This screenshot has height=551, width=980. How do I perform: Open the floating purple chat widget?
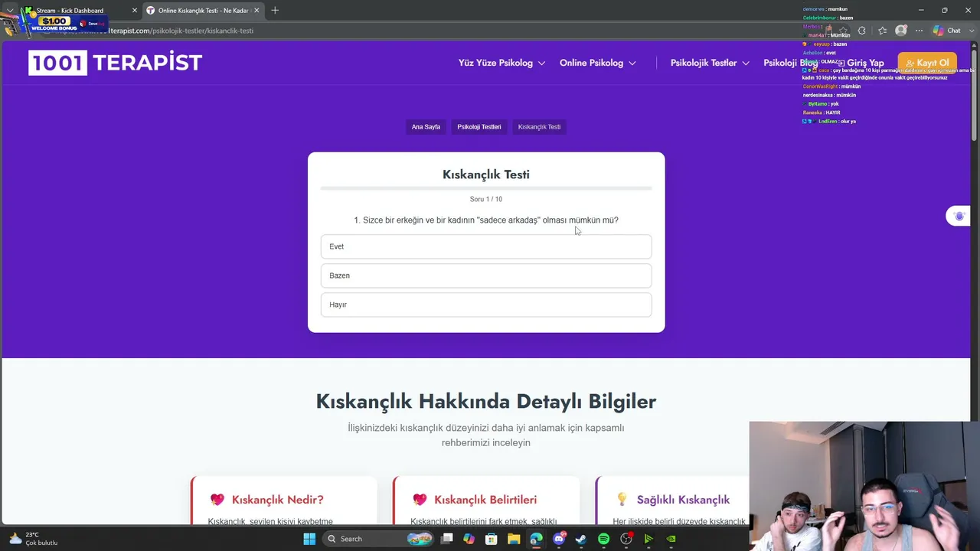point(959,217)
